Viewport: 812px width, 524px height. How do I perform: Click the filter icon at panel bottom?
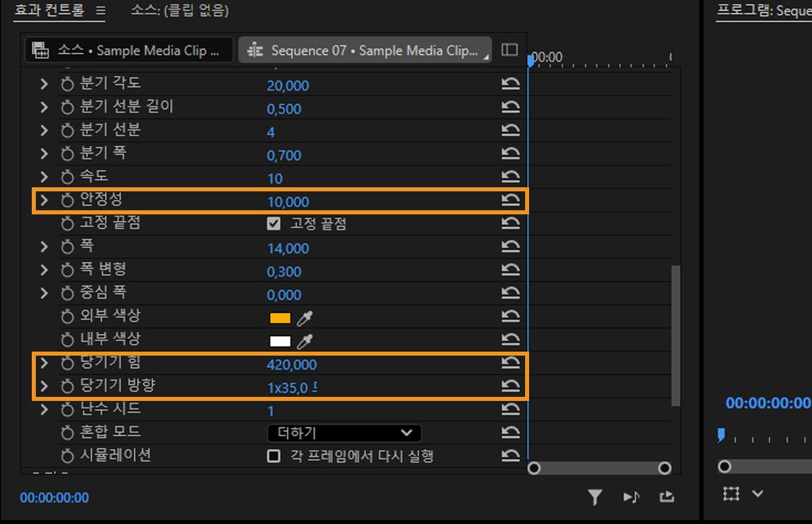pos(595,496)
